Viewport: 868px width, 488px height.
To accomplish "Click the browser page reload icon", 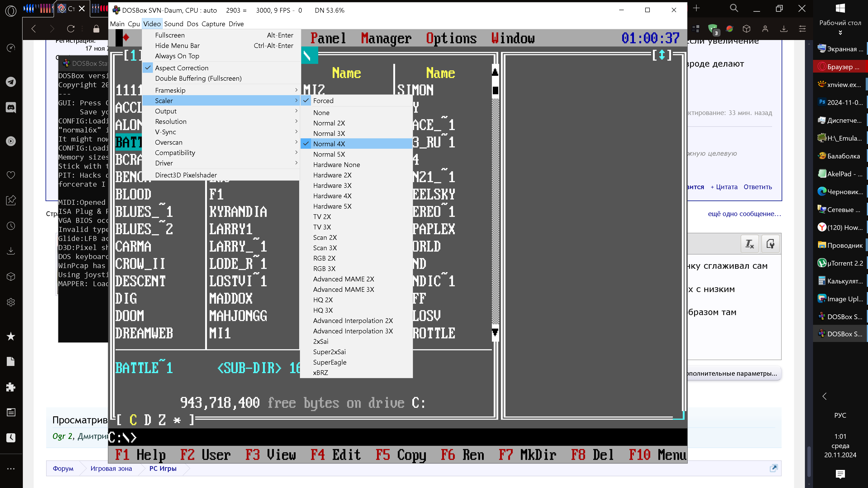I will pos(71,29).
